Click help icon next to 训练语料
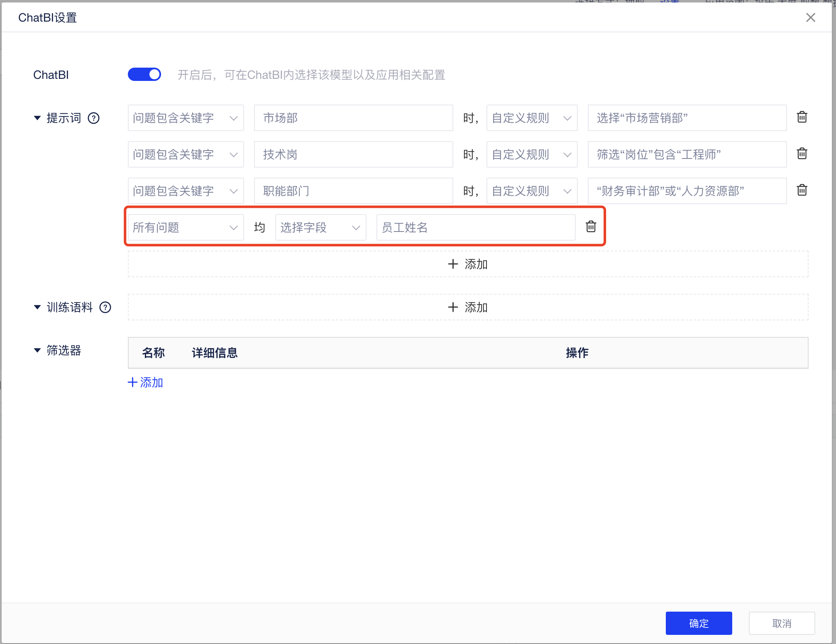Viewport: 836px width, 644px height. click(x=105, y=307)
